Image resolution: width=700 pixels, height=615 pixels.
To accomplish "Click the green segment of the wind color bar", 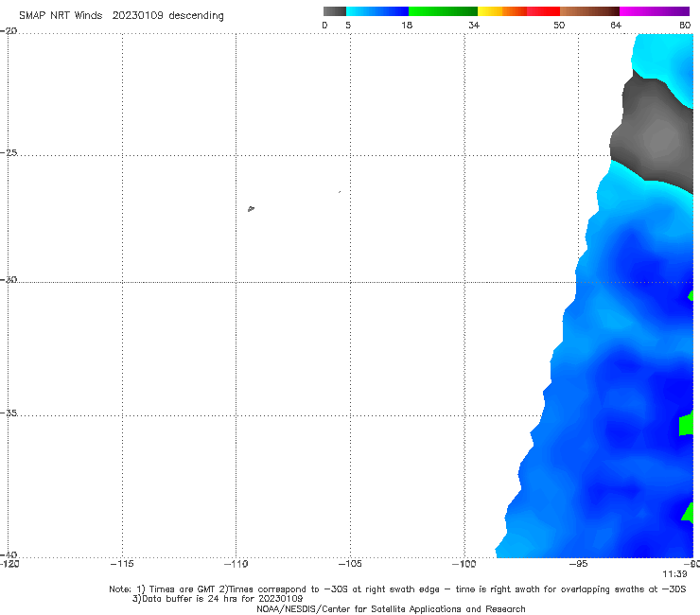I will coord(443,11).
